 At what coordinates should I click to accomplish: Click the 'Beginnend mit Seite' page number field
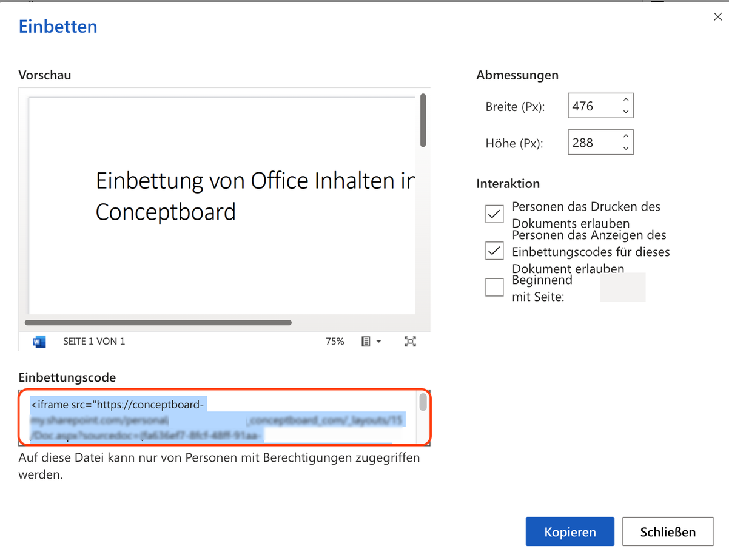[622, 288]
